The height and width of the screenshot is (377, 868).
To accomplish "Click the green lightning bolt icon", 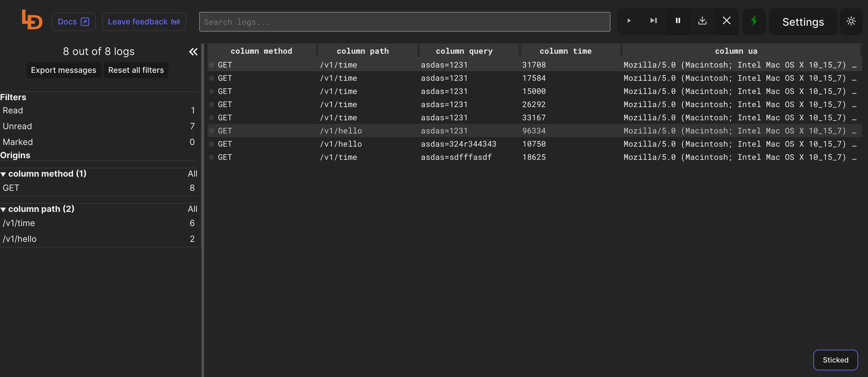I will pos(754,21).
